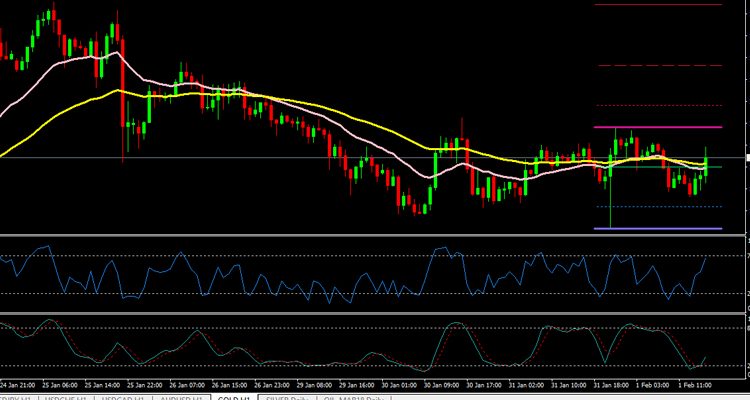Click the 24 Jan 21:00 time axis label
This screenshot has width=750, height=400.
pos(19,383)
